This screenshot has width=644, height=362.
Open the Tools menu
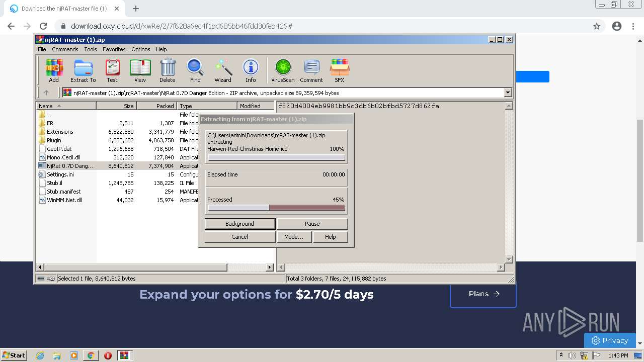coord(91,49)
